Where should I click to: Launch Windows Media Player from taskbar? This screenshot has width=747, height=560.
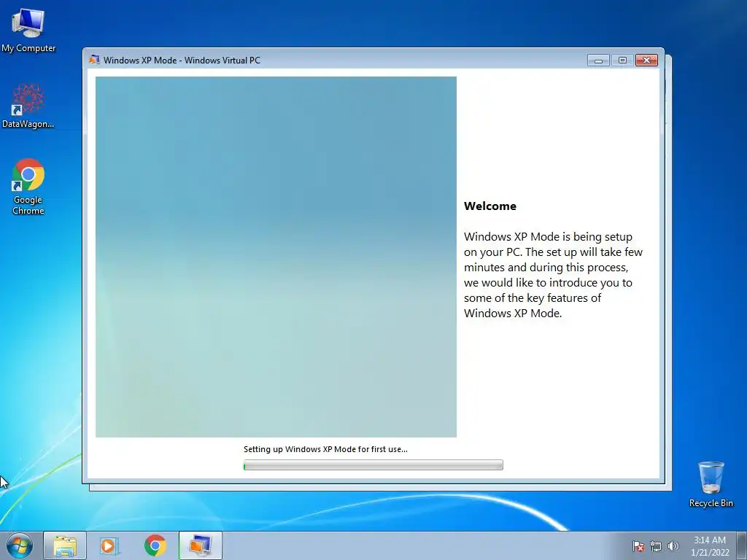point(109,545)
